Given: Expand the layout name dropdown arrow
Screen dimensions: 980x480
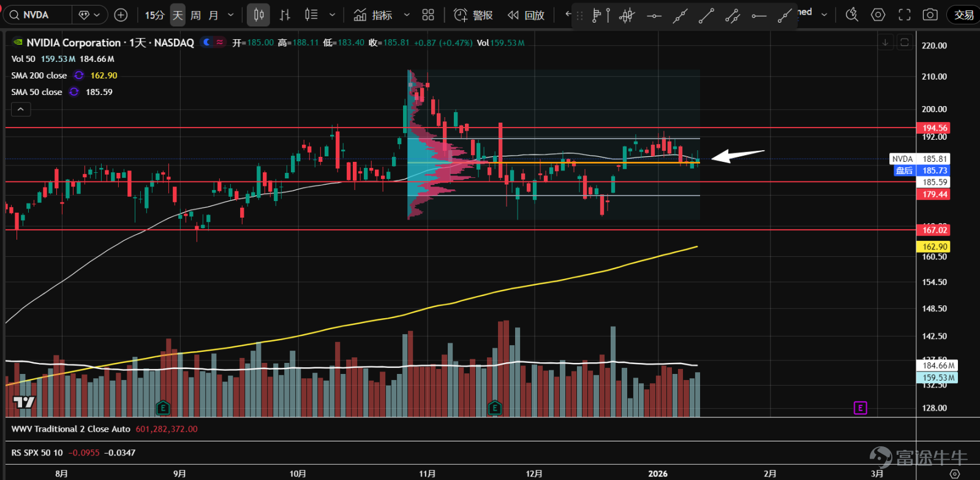Looking at the screenshot, I should [x=824, y=15].
